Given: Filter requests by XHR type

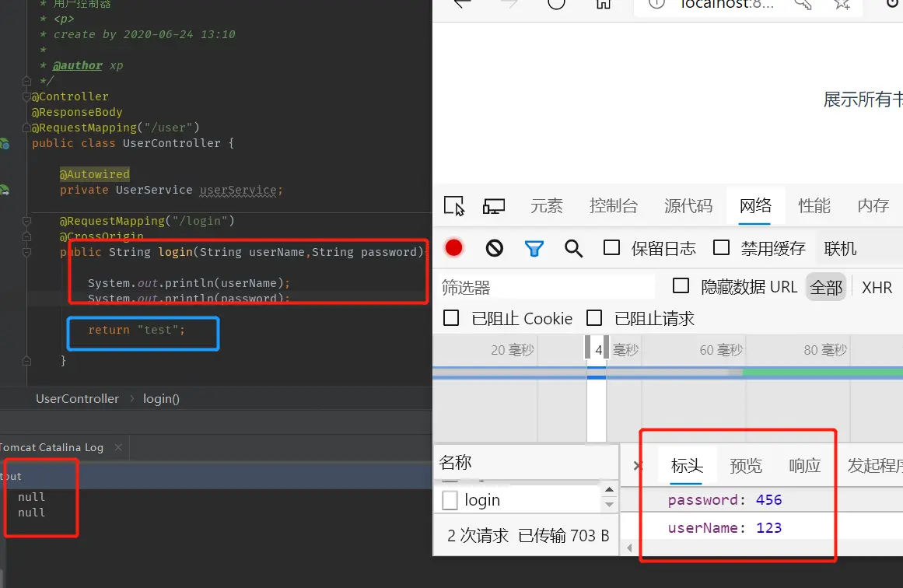Looking at the screenshot, I should pyautogui.click(x=877, y=287).
